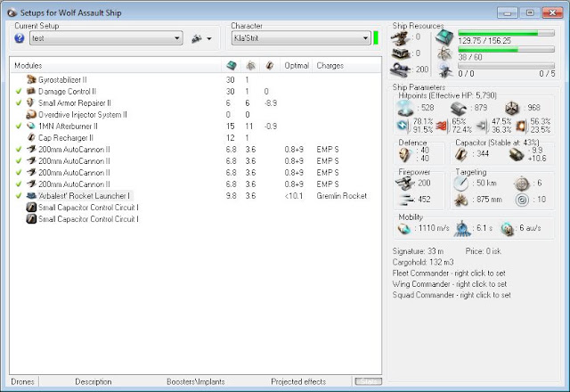Click the Cap Recharger II module icon
This screenshot has height=392, width=570.
pos(32,138)
